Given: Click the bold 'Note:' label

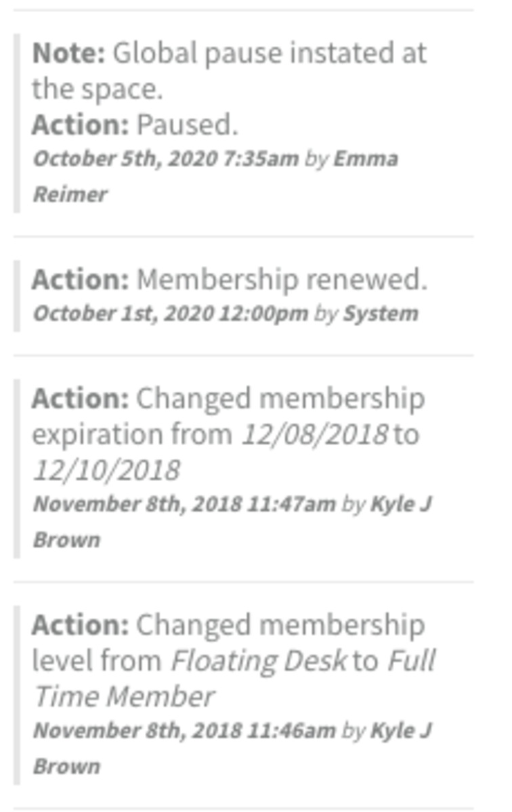Looking at the screenshot, I should 68,53.
